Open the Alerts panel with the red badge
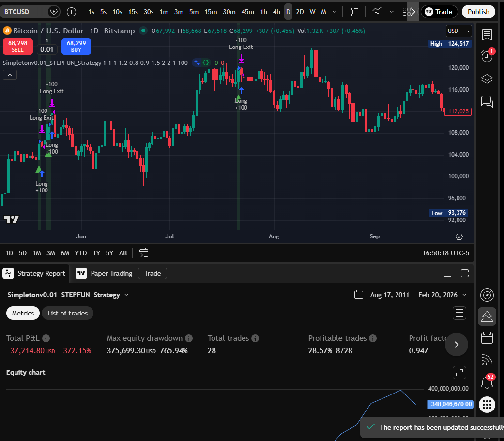504x441 pixels. [487, 56]
